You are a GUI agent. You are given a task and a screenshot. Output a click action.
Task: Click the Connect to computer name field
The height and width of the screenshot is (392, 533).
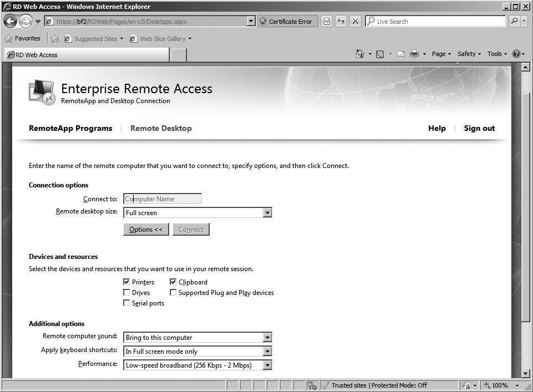[x=163, y=198]
